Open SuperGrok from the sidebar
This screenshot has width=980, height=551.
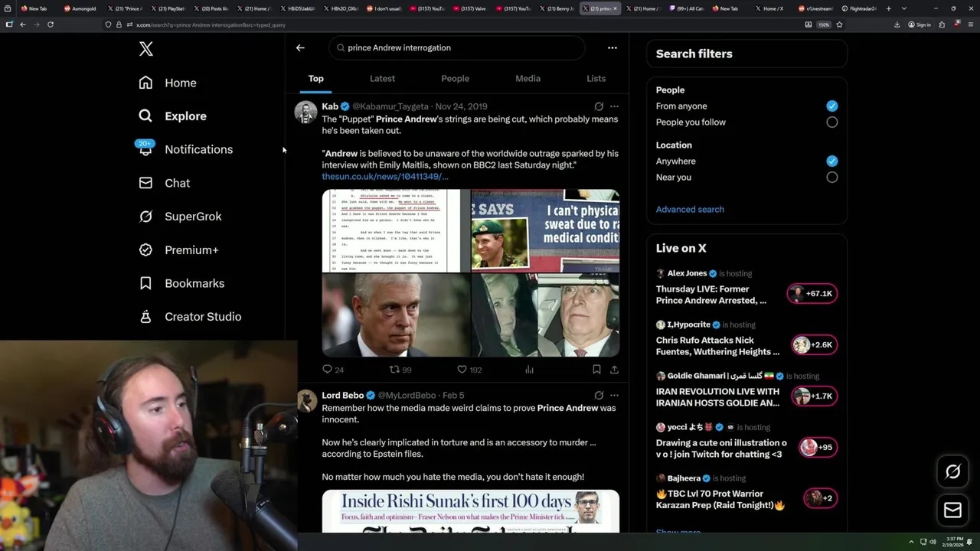coord(180,217)
